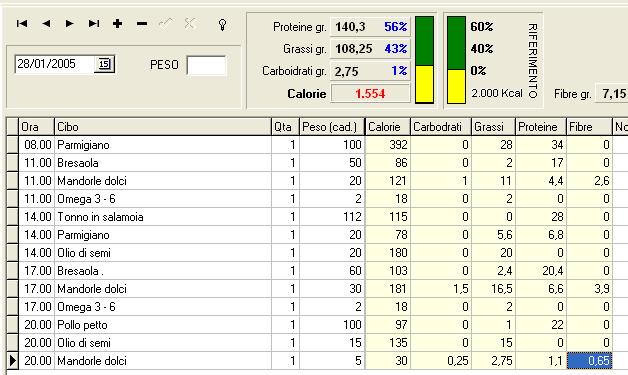Select the 17.00 Omega 3 - 6 cell
This screenshot has height=375, width=628.
click(x=163, y=307)
